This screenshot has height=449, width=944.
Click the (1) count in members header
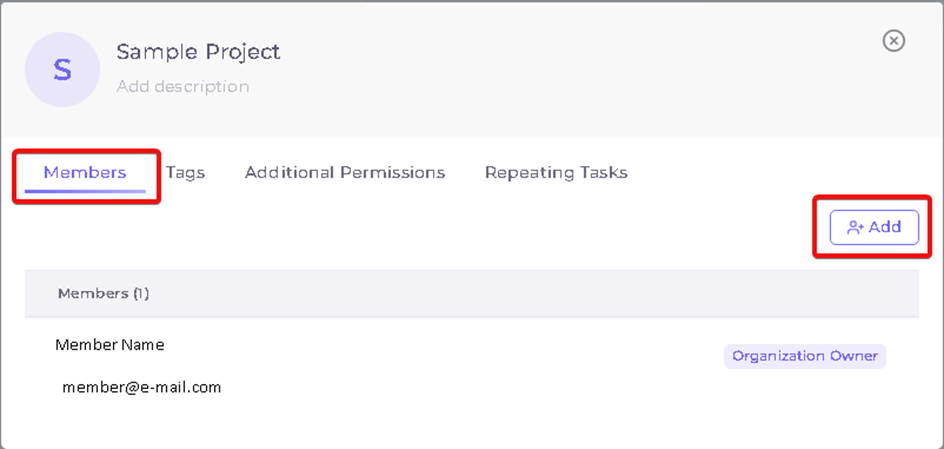(140, 294)
